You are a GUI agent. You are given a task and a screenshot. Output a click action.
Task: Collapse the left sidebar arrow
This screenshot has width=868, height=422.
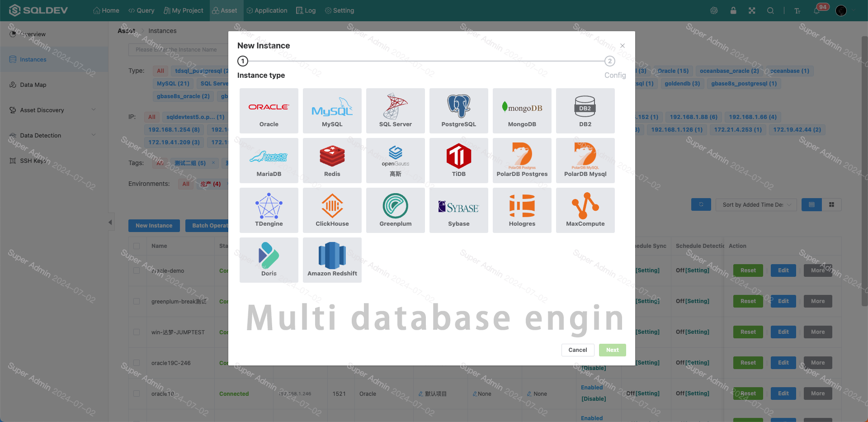pyautogui.click(x=110, y=222)
